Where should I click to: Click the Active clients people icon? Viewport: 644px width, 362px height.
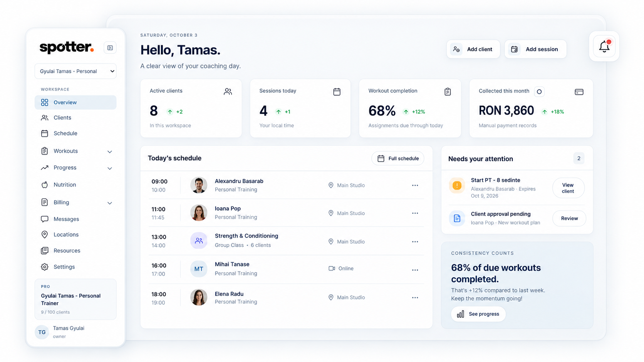click(228, 92)
